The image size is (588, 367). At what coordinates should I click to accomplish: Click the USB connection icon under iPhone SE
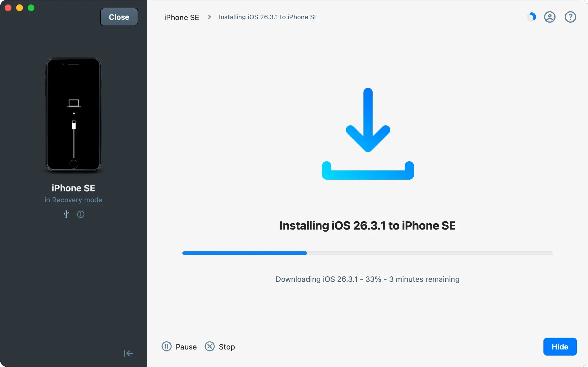click(x=66, y=214)
